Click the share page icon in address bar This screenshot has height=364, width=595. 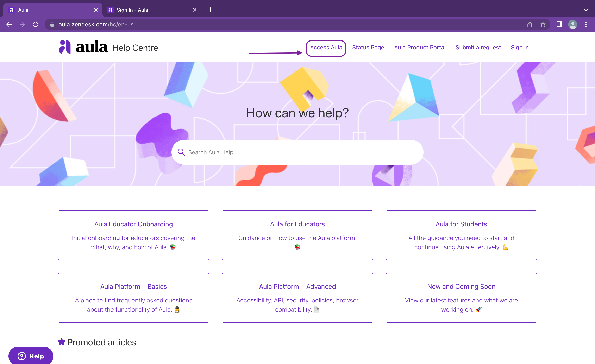click(530, 24)
